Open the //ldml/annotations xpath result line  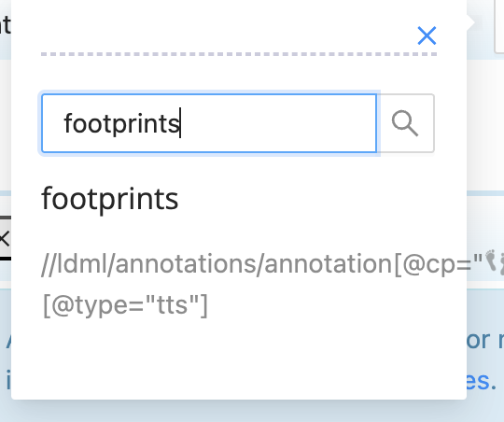tap(254, 264)
